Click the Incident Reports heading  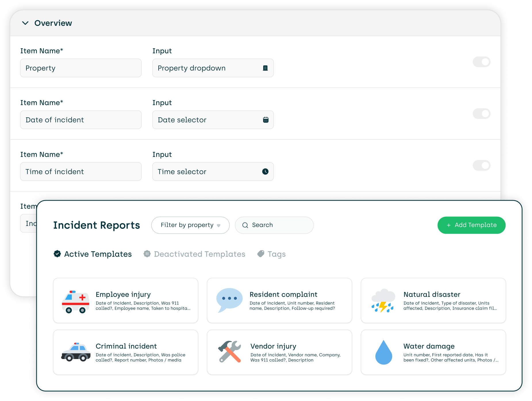pos(97,225)
